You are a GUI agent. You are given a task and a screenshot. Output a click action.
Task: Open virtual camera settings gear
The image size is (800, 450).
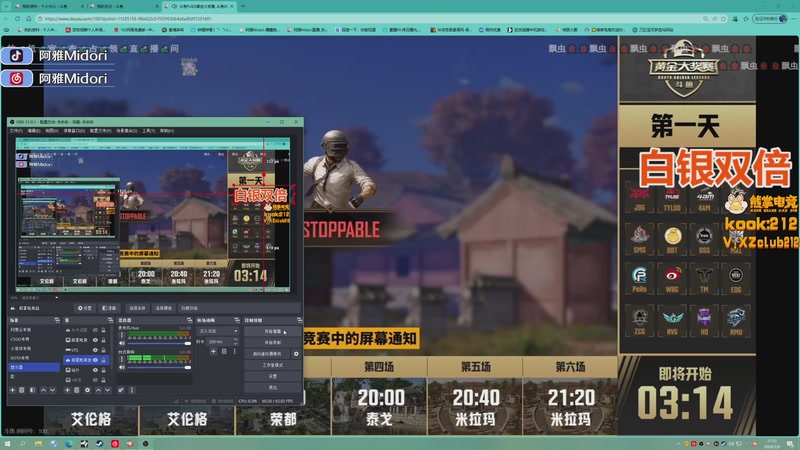[x=296, y=354]
